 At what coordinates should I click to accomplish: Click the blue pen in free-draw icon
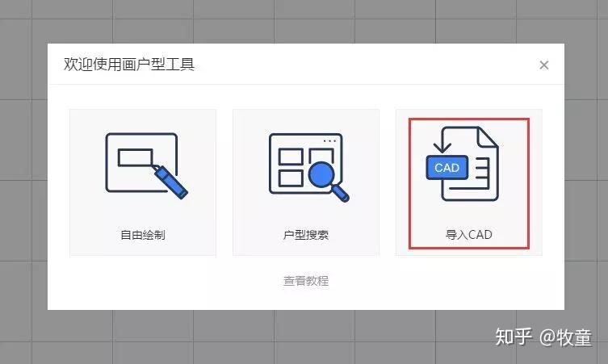tap(170, 182)
